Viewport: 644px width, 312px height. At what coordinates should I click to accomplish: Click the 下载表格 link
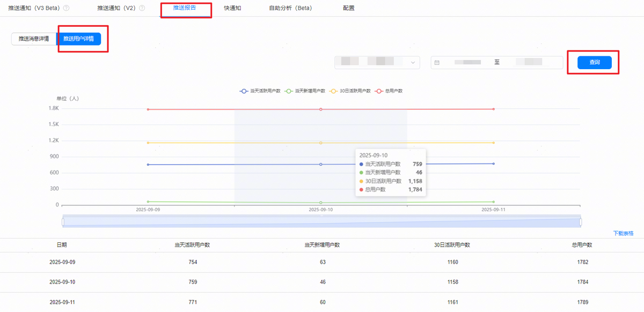(623, 233)
